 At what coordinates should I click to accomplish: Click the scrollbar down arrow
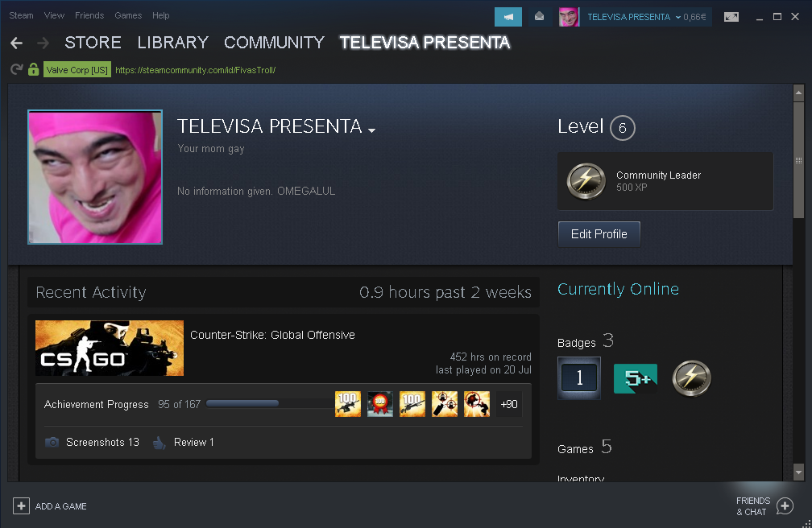tap(798, 472)
